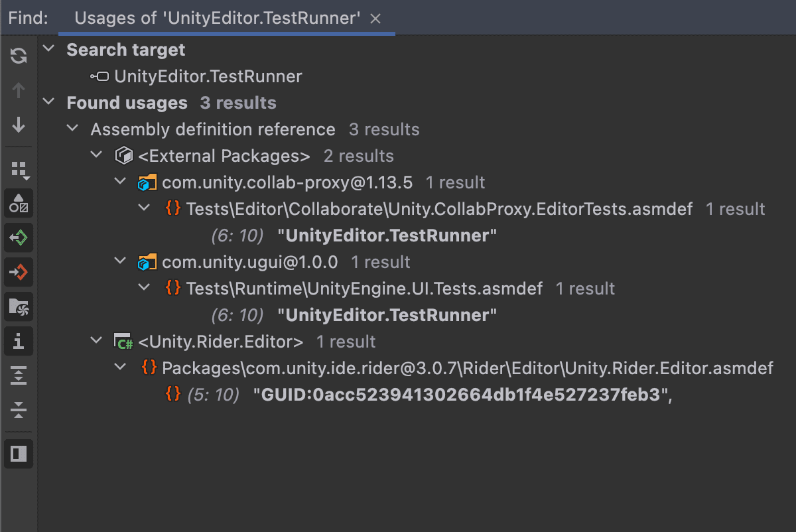Collapse all results in the tree

coord(19,411)
